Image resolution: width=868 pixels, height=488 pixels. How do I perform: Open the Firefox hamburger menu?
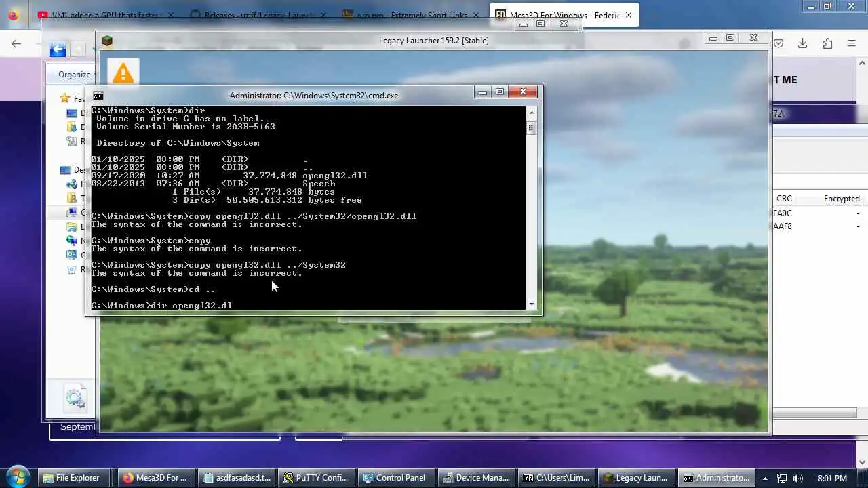[x=852, y=43]
